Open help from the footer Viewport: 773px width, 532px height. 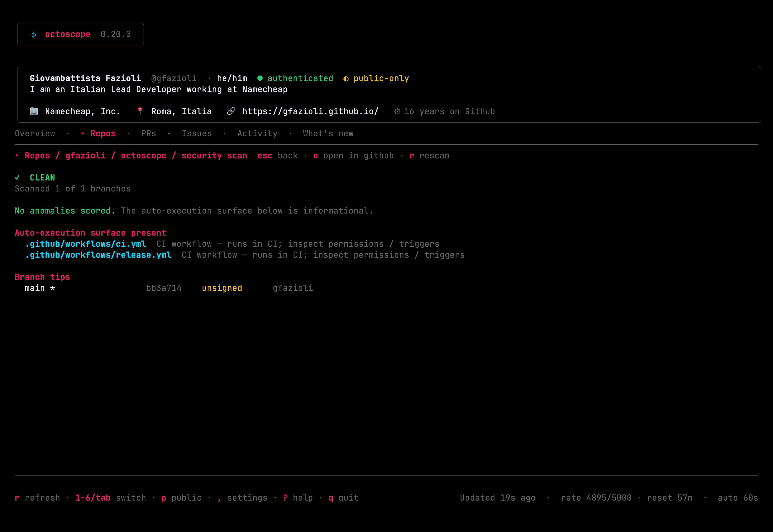298,498
